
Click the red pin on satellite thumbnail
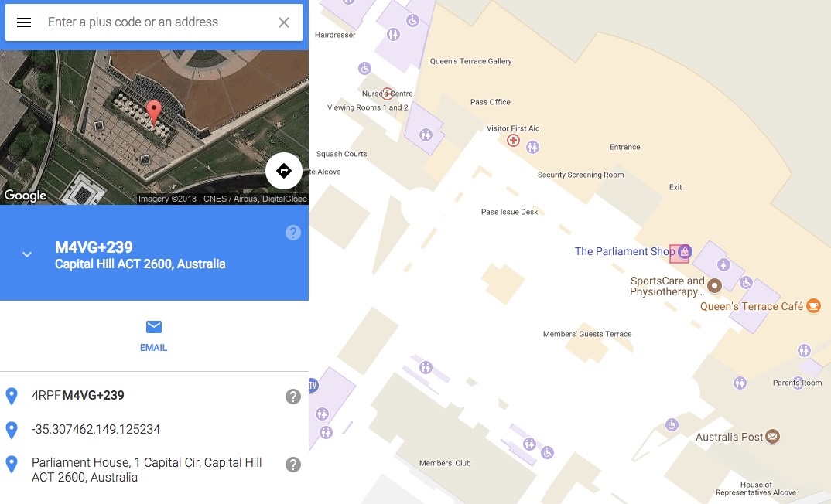154,113
